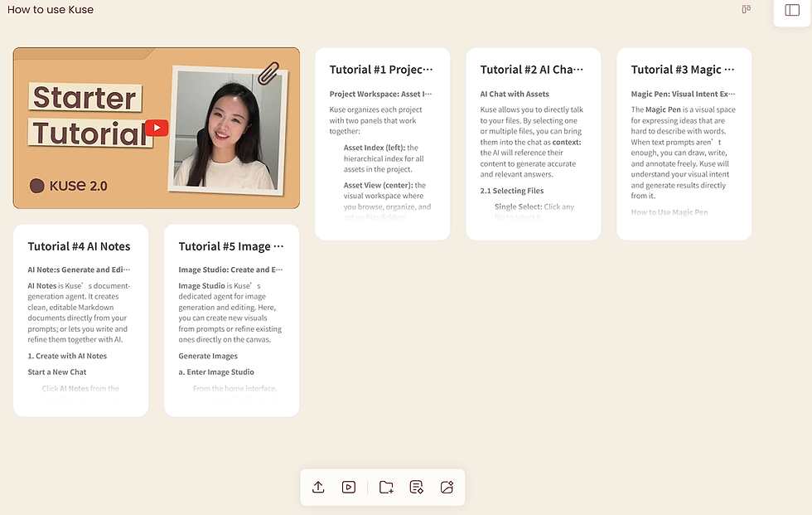Image resolution: width=812 pixels, height=515 pixels.
Task: Open Image Studio via the sparkle image icon
Action: [447, 487]
